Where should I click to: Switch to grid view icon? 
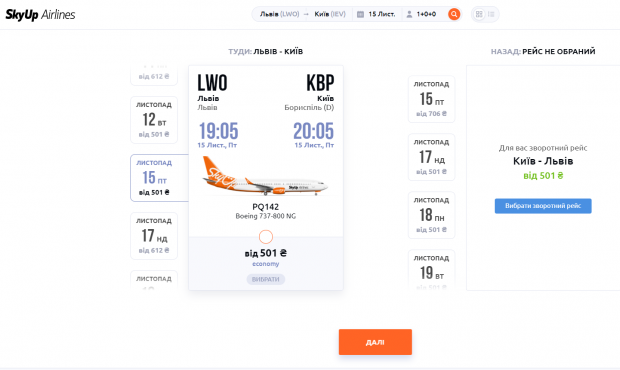tap(479, 14)
